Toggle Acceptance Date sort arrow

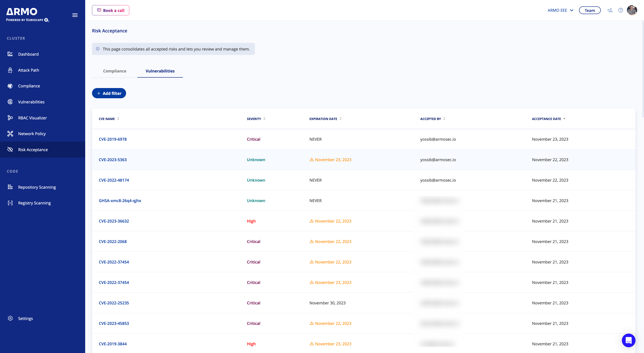564,119
